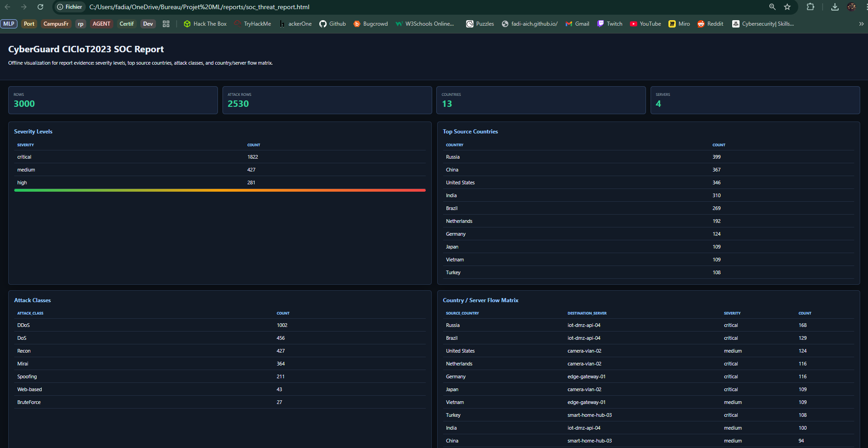This screenshot has height=448, width=868.
Task: Click the Fichier site info chip
Action: 70,7
